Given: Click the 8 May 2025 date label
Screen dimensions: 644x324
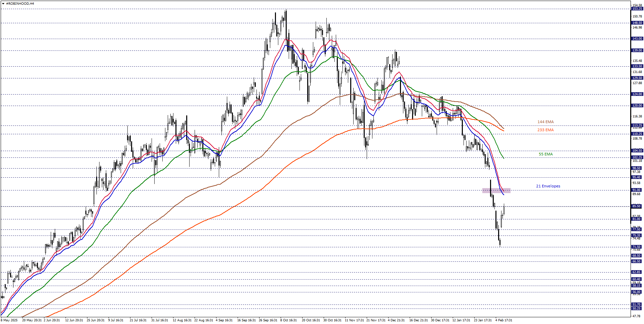Looking at the screenshot, I should (9, 320).
